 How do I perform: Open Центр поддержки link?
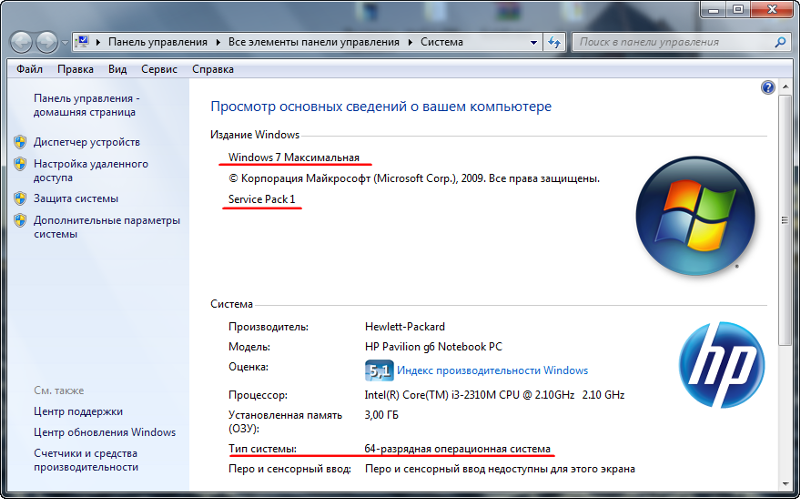(x=78, y=411)
